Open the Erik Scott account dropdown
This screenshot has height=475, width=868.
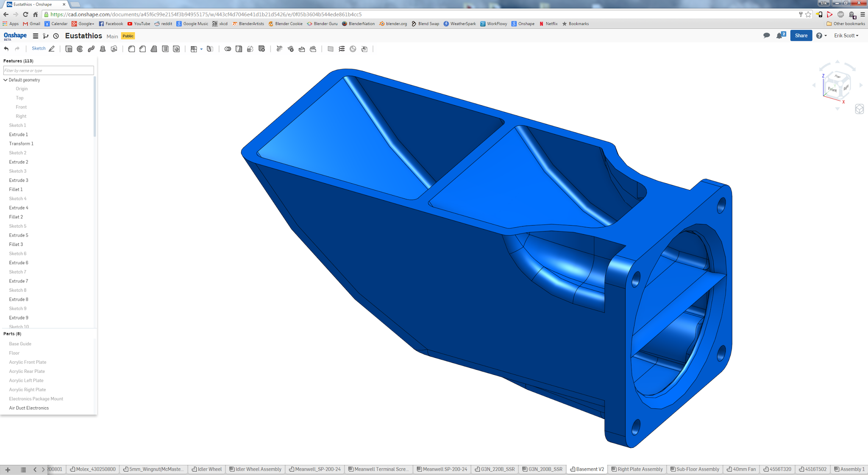point(846,36)
